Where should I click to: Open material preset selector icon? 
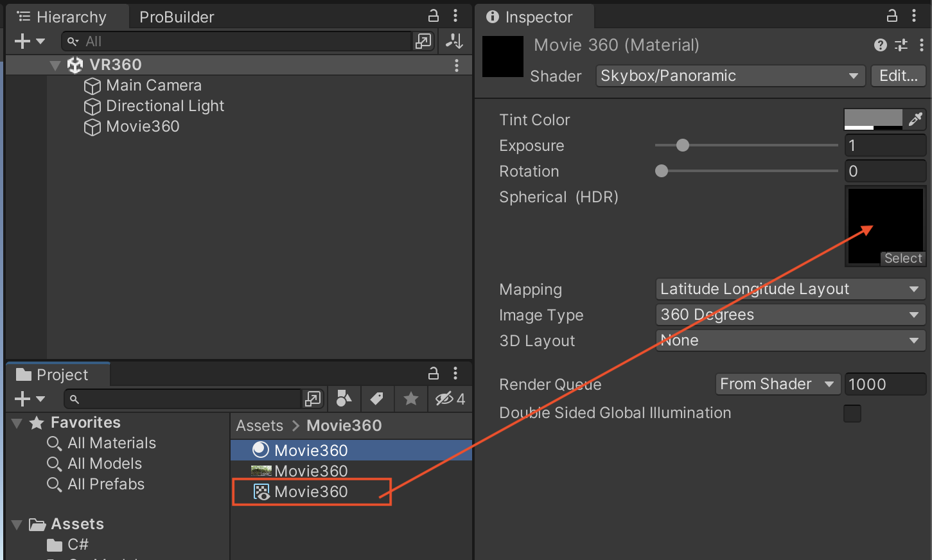[901, 45]
